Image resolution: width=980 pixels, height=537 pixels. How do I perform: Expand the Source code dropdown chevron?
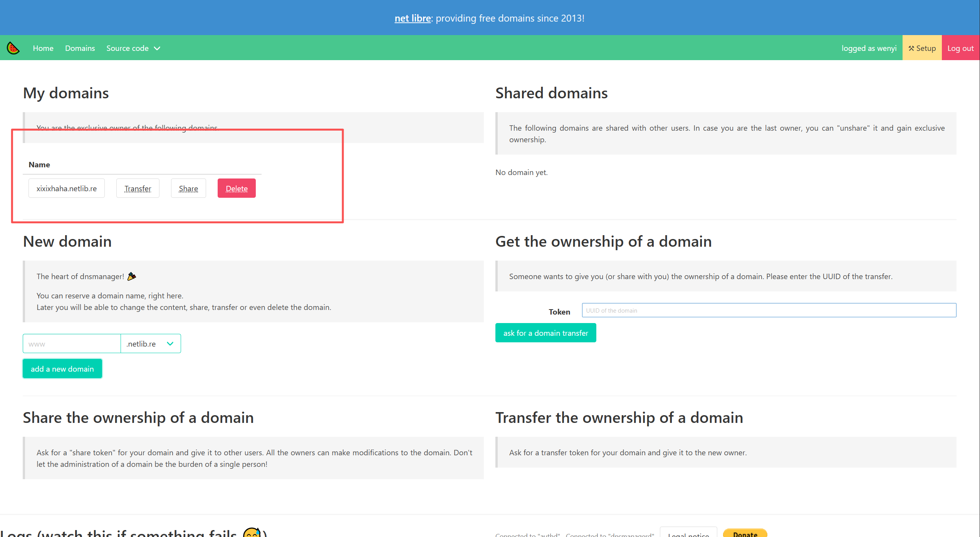[157, 48]
